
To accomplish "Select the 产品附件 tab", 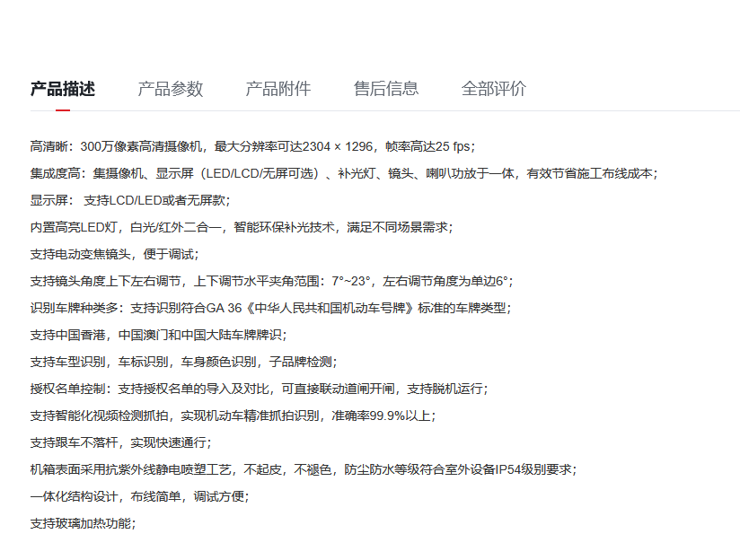I will tap(278, 89).
